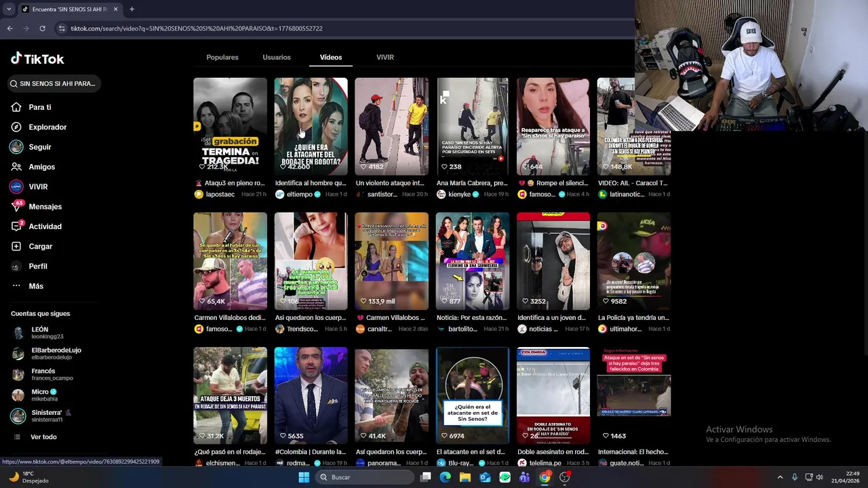Open the microphone tray icon

pos(795,477)
